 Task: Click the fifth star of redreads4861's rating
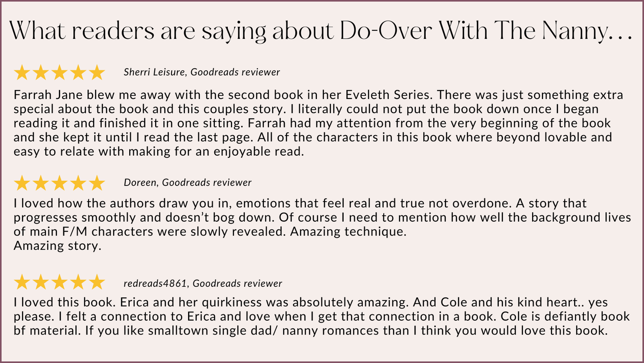96,283
